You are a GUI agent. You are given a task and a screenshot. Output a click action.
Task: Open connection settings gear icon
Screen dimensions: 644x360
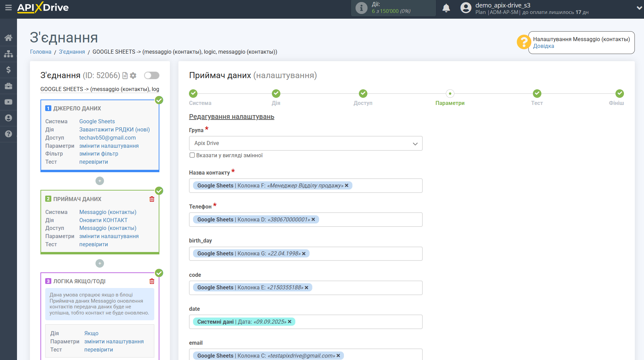pyautogui.click(x=133, y=75)
